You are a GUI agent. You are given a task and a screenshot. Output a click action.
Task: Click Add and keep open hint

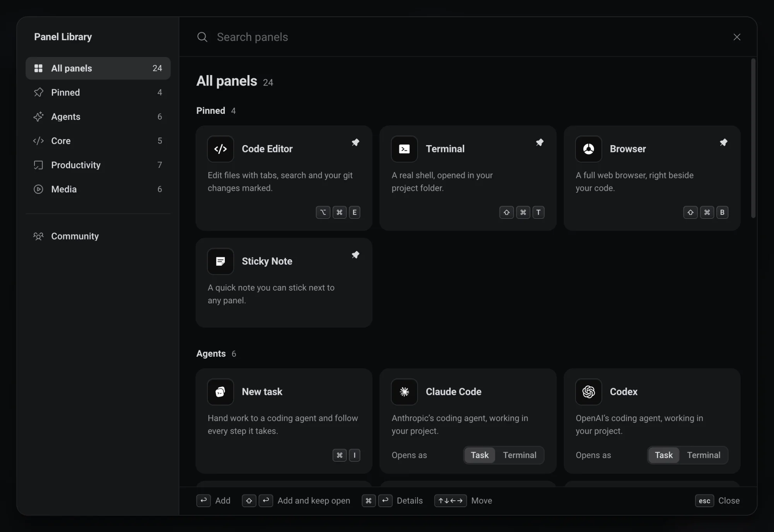296,501
